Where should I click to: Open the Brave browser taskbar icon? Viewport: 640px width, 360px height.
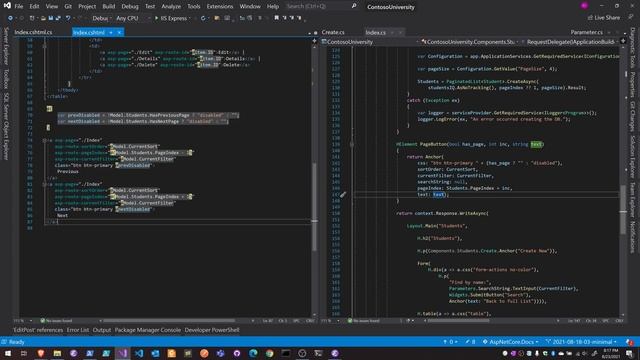pyautogui.click(x=41, y=353)
